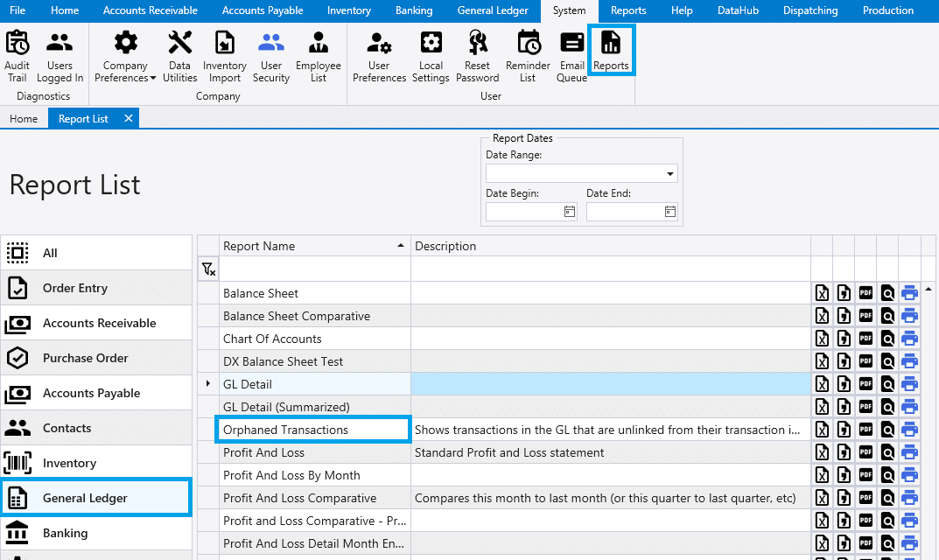
Task: Switch to the Inventory ribbon tab
Action: coord(349,10)
